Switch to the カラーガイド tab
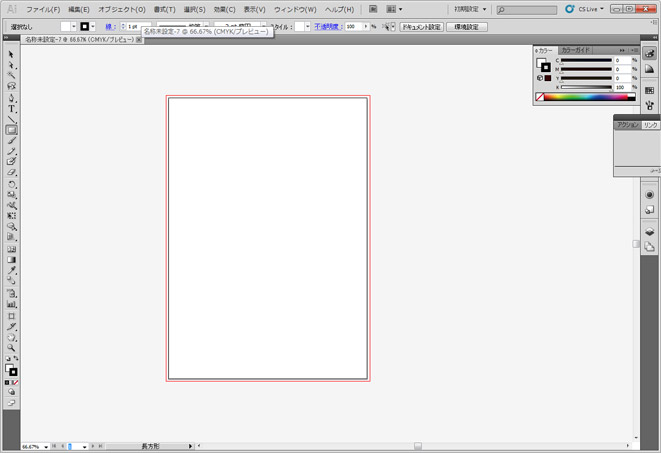The height and width of the screenshot is (453, 661). (x=576, y=49)
